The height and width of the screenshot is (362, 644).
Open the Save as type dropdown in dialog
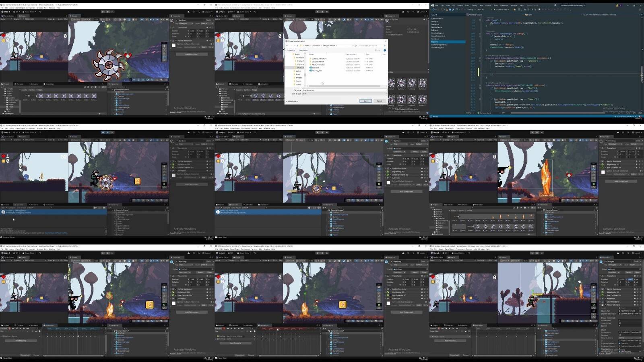click(x=344, y=93)
